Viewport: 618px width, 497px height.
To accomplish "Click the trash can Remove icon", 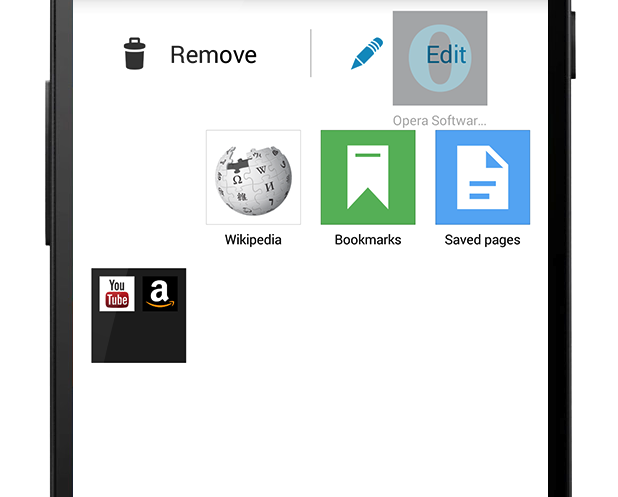I will [x=134, y=54].
